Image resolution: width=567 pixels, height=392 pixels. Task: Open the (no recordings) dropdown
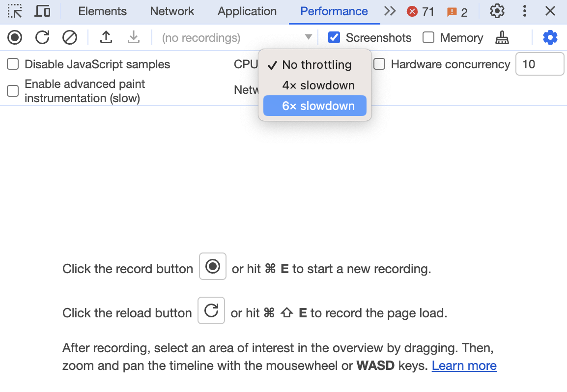237,38
